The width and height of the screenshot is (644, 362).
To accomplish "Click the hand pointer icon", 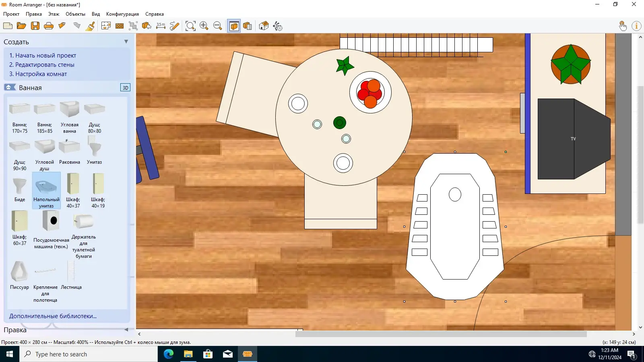I will (x=623, y=26).
